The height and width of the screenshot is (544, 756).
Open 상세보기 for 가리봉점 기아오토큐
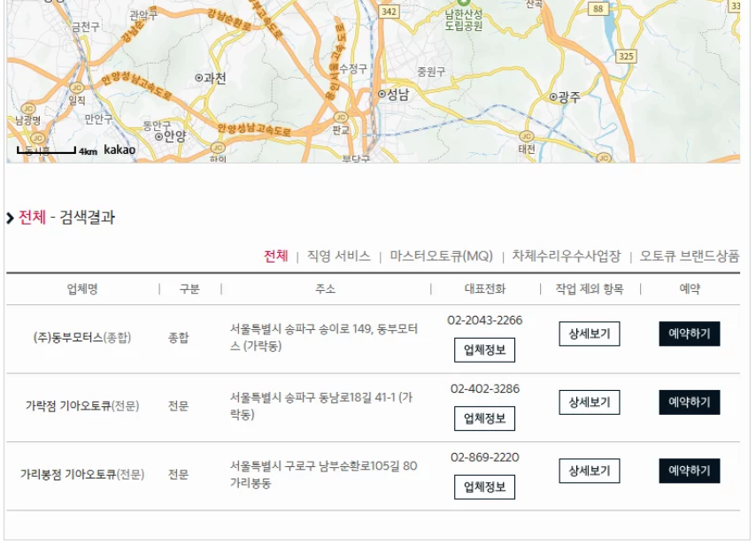(x=590, y=471)
